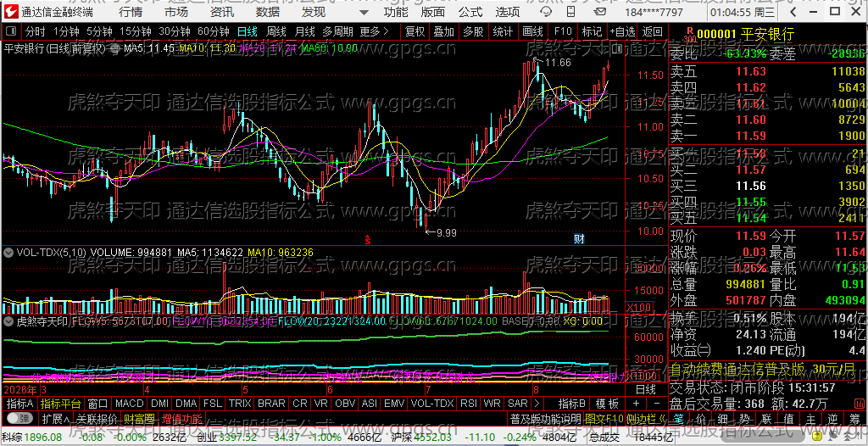Click the 统计 statistics button

point(503,31)
